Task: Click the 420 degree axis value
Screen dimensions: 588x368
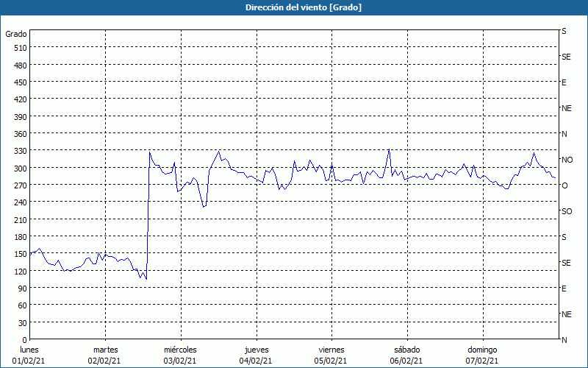Action: 21,99
